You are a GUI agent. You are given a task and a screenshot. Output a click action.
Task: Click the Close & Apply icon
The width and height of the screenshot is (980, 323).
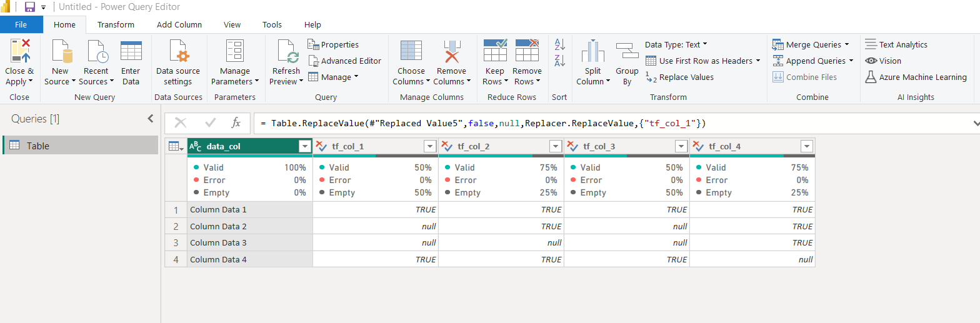pos(19,51)
